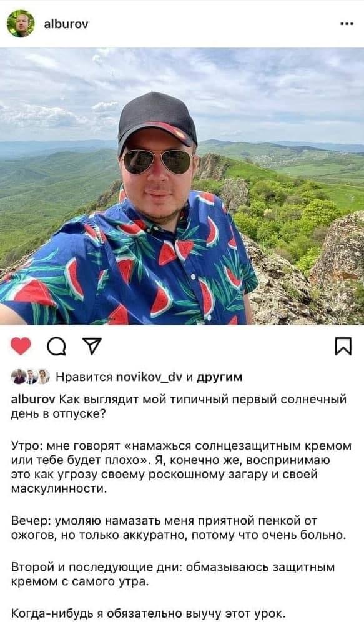Tap third liker avatar thumbnail
The width and height of the screenshot is (364, 622).
click(43, 377)
